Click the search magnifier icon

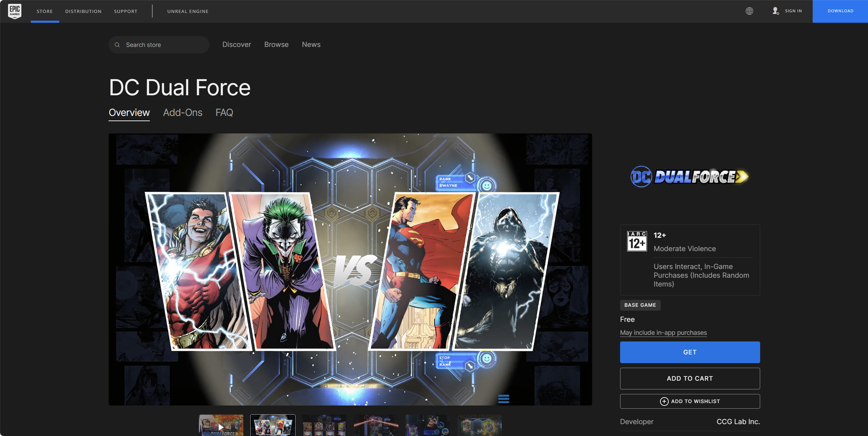[x=117, y=45]
